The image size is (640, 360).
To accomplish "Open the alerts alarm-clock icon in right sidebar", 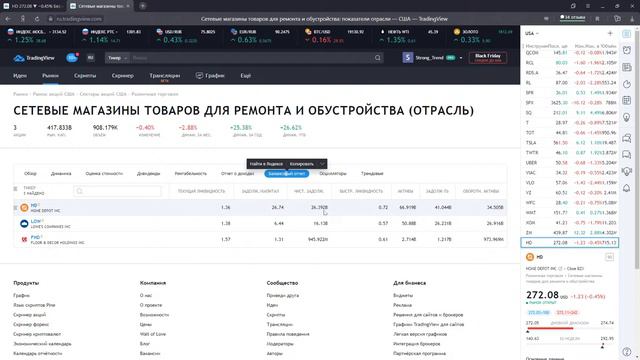I will pos(627,50).
